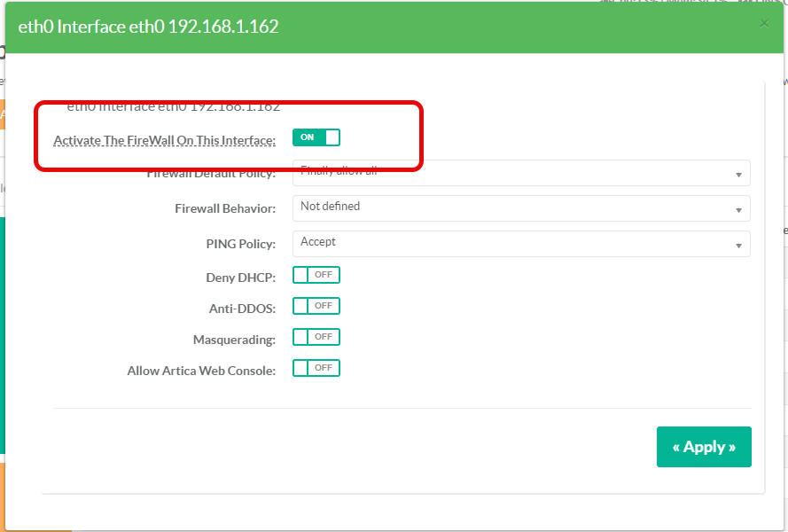Click 'Activate The FireWall On This Interface' label
Image resolution: width=788 pixels, height=532 pixels.
pos(164,140)
